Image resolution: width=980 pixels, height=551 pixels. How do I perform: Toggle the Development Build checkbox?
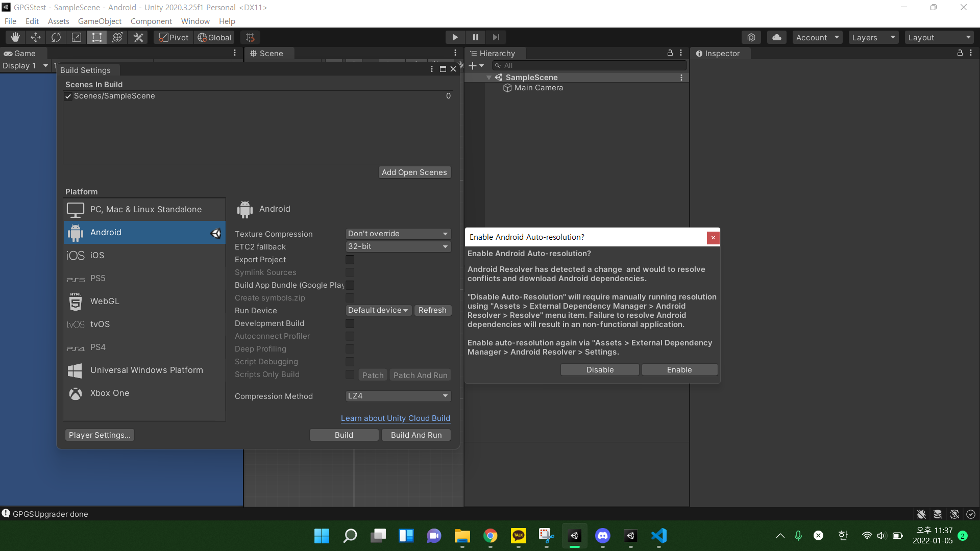(x=350, y=323)
